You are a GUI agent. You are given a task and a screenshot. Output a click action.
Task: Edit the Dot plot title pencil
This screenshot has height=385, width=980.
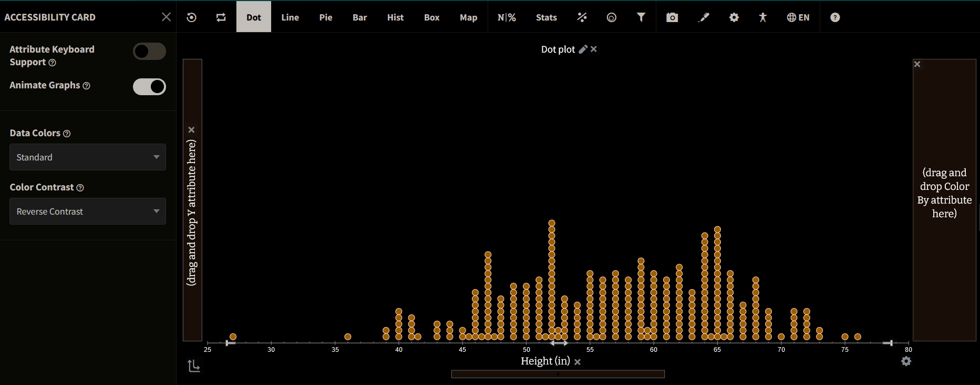pos(583,49)
